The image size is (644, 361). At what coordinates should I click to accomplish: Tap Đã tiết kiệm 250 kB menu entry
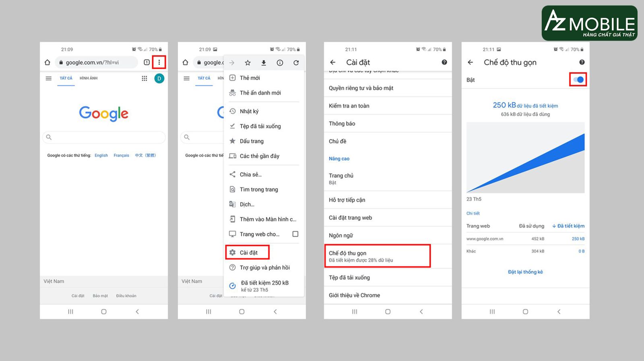point(264,286)
